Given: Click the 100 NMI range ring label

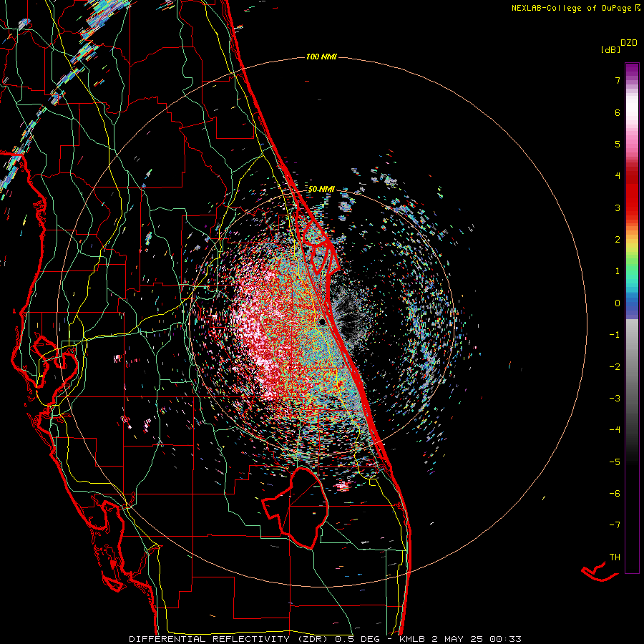Looking at the screenshot, I should 321,57.
